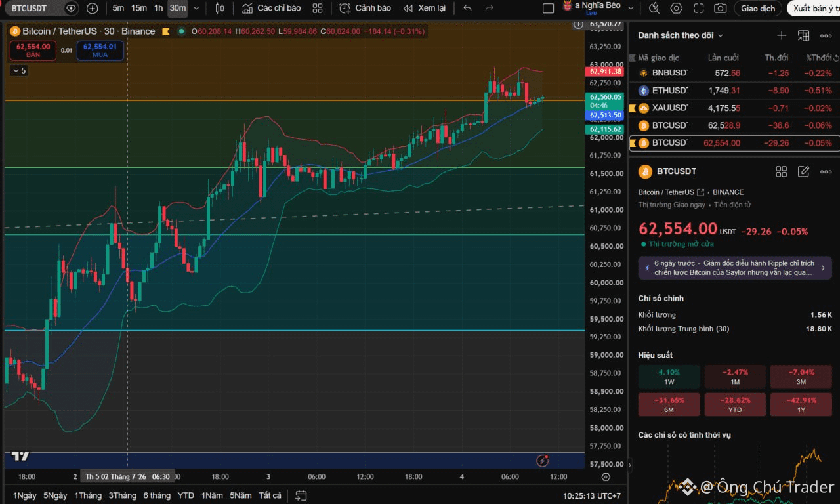Open time axis settings gear icon
Viewport: 840px width, 504px height.
(x=606, y=477)
